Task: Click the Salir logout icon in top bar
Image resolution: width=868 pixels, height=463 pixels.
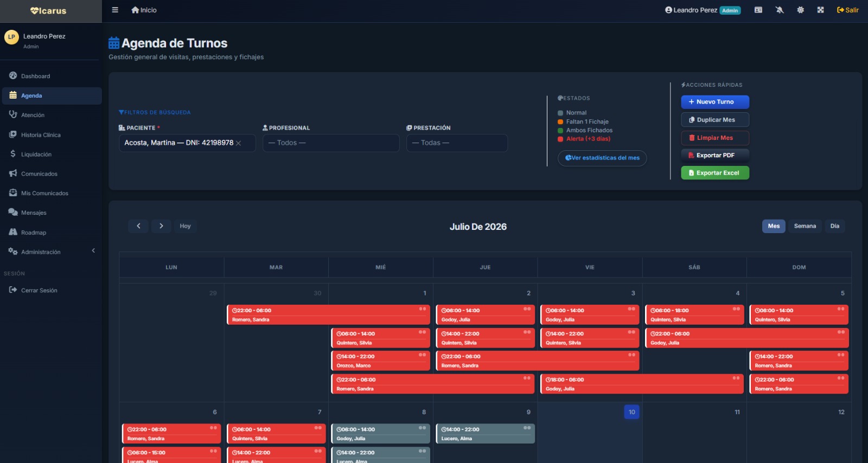Action: pos(847,10)
